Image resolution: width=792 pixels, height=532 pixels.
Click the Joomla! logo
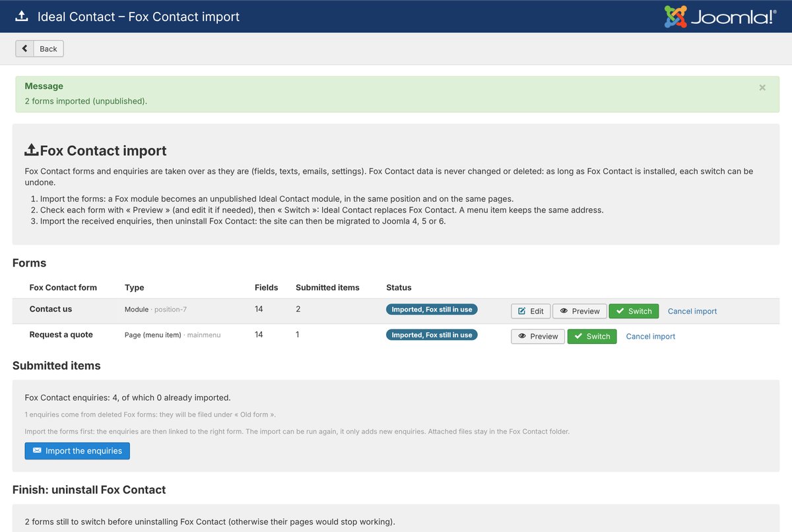[x=720, y=17]
